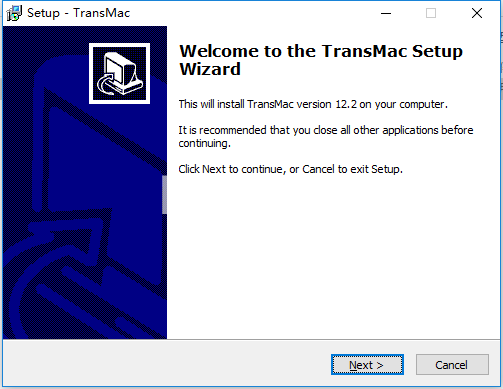Click the "It is recommended that you close" paragraph
The height and width of the screenshot is (389, 503).
coord(326,136)
